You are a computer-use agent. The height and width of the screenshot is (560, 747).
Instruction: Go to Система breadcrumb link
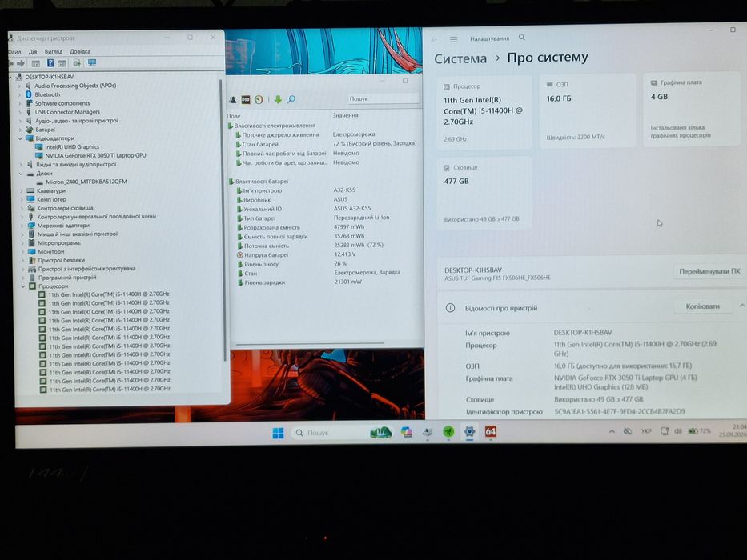click(460, 58)
